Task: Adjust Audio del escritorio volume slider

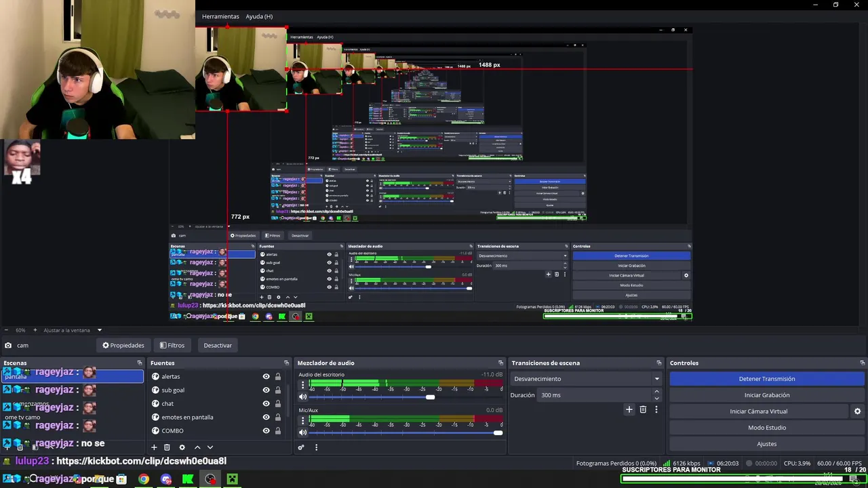Action: click(x=430, y=397)
